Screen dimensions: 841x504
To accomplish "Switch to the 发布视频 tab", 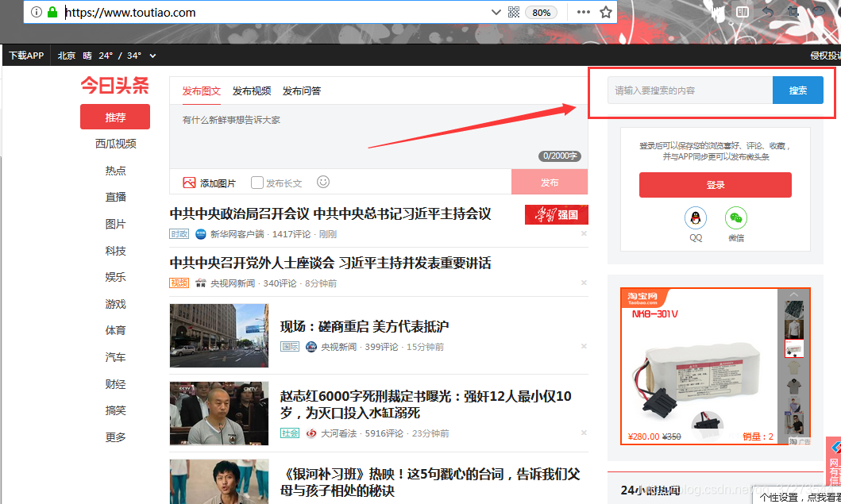I will [x=252, y=90].
